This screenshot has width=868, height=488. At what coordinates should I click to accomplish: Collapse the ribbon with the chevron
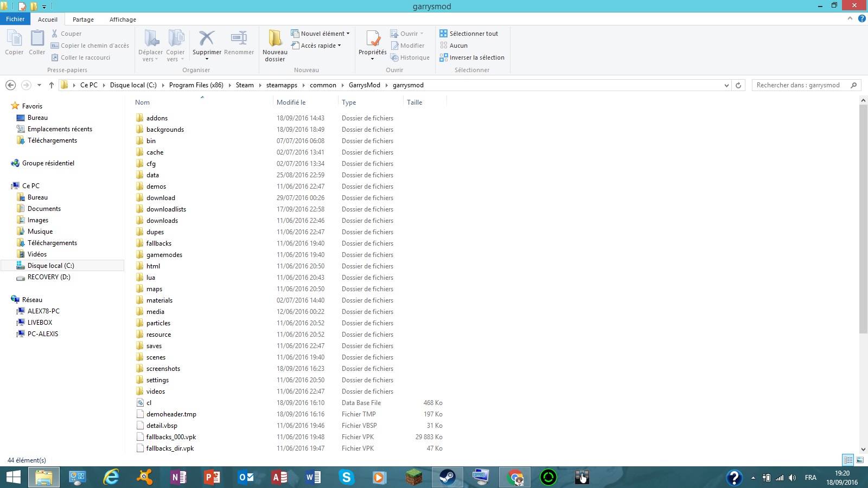(x=850, y=18)
